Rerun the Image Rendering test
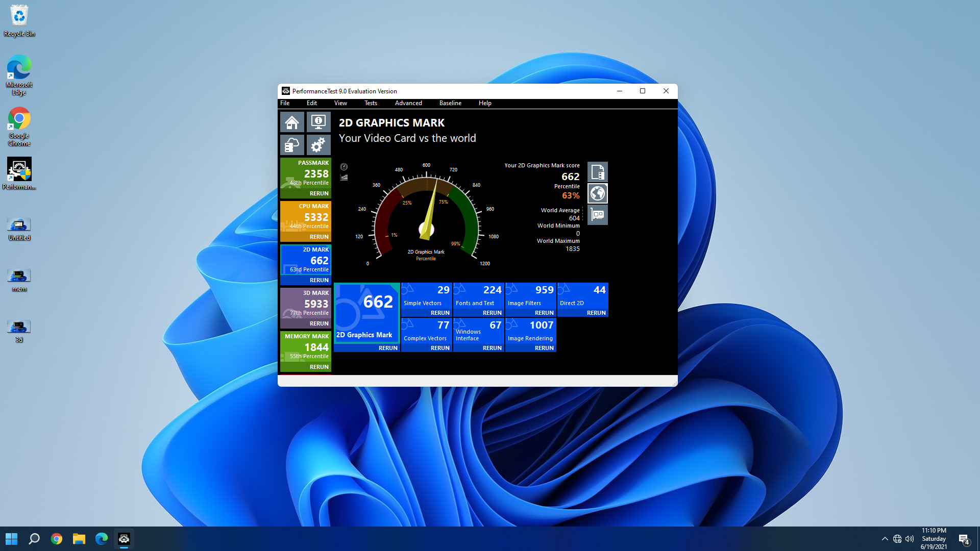 544,348
